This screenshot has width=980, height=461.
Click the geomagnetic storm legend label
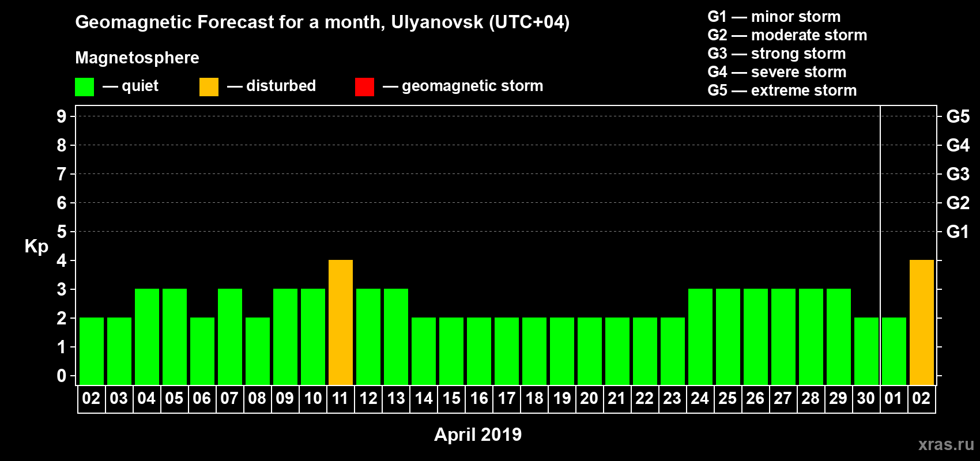click(x=472, y=86)
